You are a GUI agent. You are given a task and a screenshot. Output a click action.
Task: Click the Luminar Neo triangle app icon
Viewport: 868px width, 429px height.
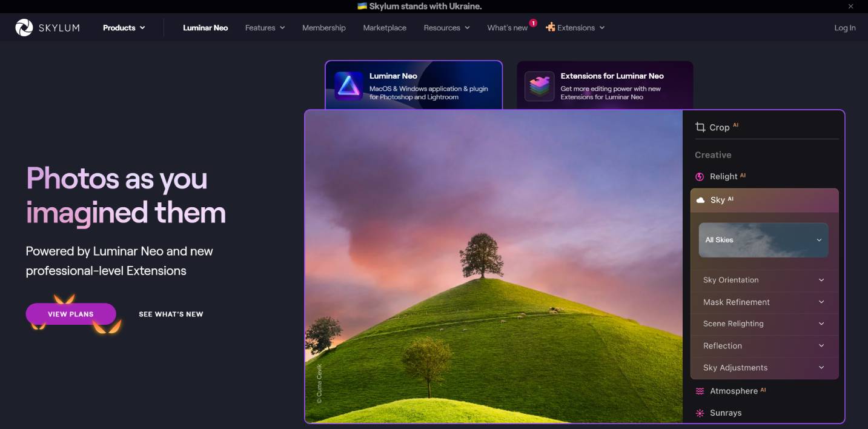click(x=348, y=86)
